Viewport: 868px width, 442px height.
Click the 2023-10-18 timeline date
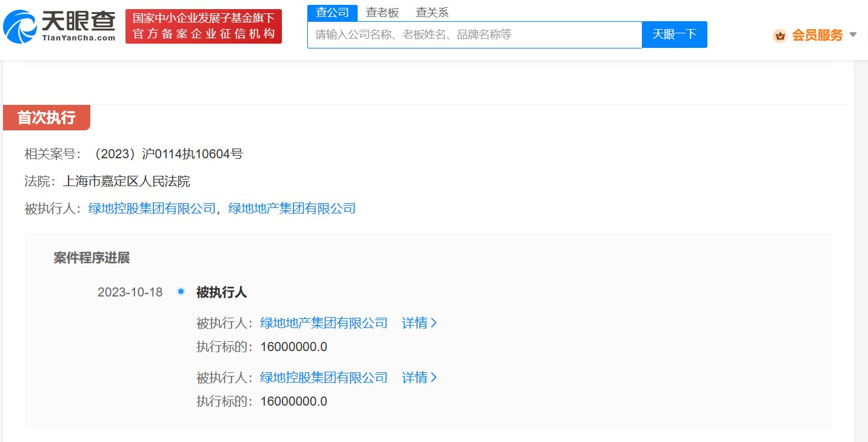[x=130, y=292]
